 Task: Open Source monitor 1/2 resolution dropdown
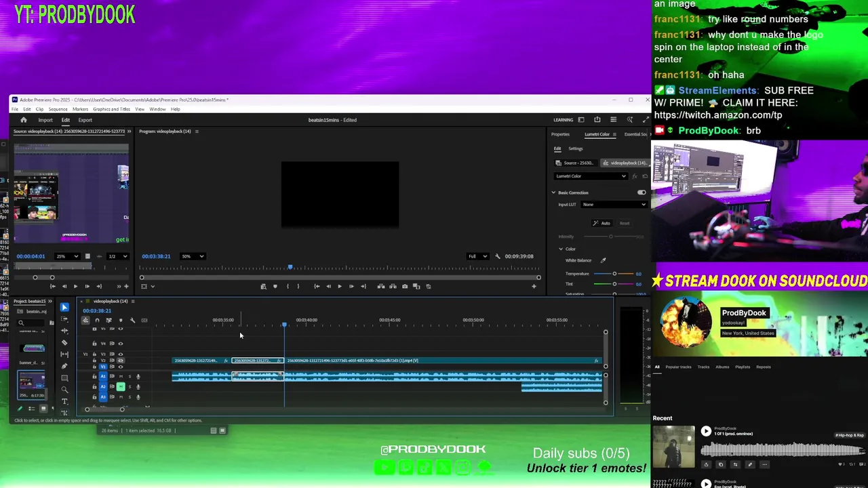pos(118,256)
